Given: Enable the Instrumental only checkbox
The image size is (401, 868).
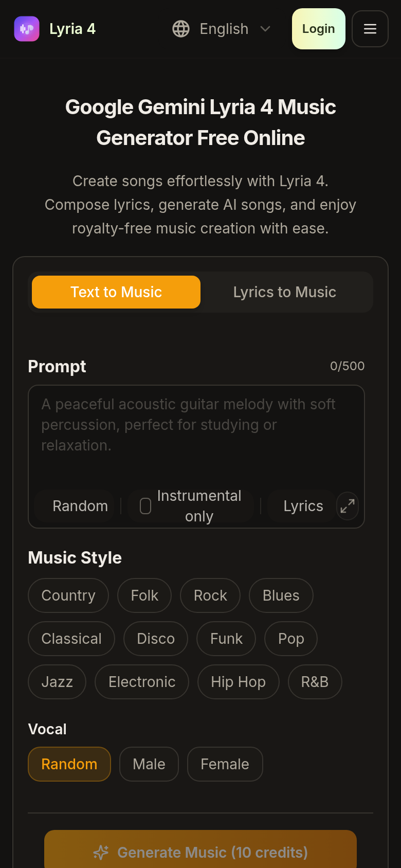Looking at the screenshot, I should point(145,506).
